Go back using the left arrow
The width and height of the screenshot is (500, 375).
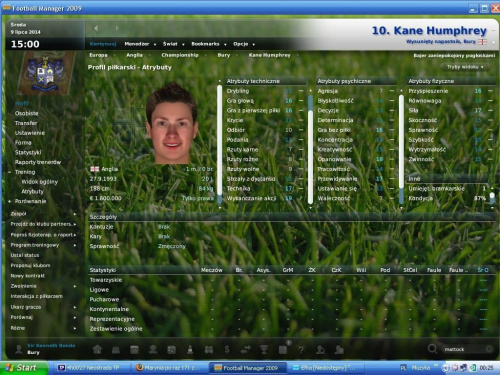96,28
